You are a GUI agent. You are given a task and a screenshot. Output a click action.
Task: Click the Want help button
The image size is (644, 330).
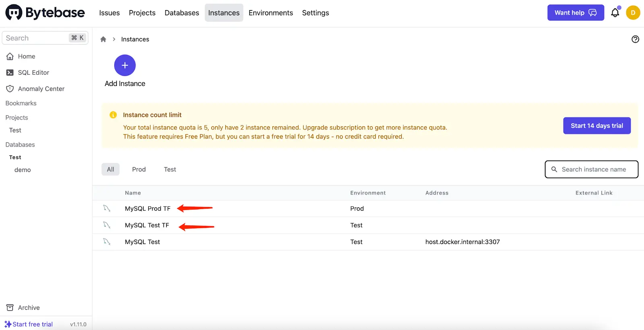(x=576, y=13)
